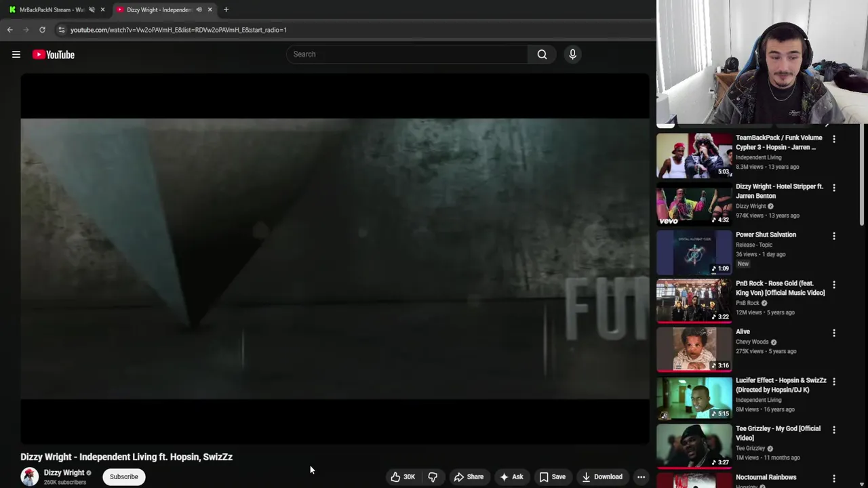Click 'PnB Rock' channel name text
Screen dimensions: 868x488
tap(747, 303)
